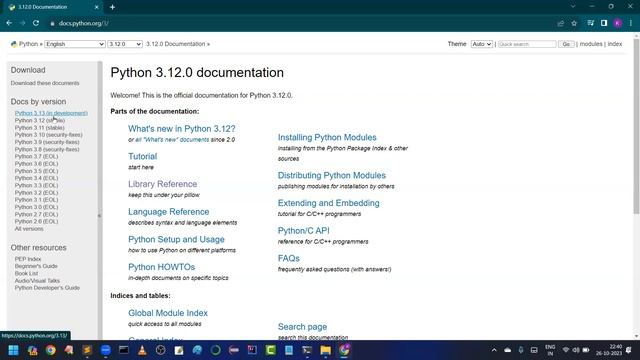Image resolution: width=640 pixels, height=360 pixels.
Task: Open Python 2.7 (EOL) docs link
Action: [36, 214]
